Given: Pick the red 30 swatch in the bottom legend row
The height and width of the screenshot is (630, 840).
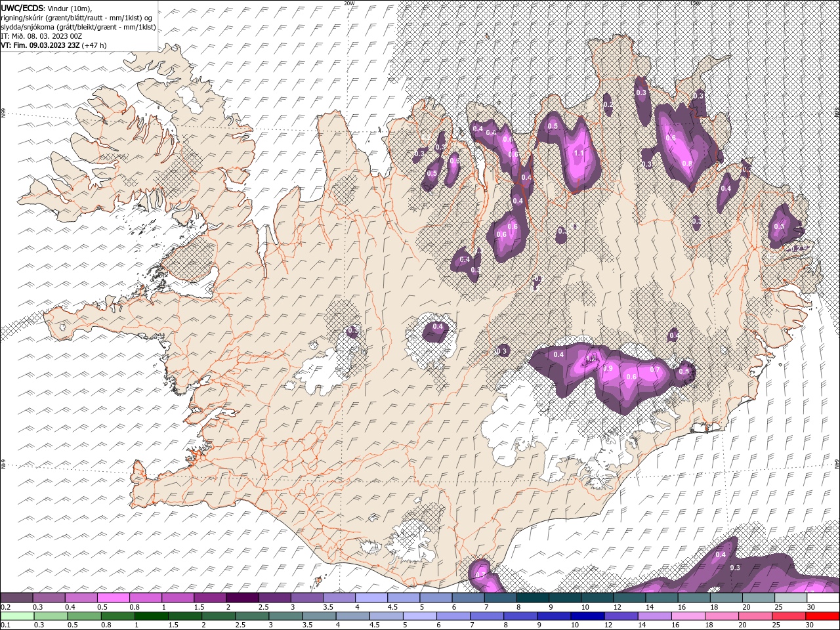Looking at the screenshot, I should coord(823,616).
